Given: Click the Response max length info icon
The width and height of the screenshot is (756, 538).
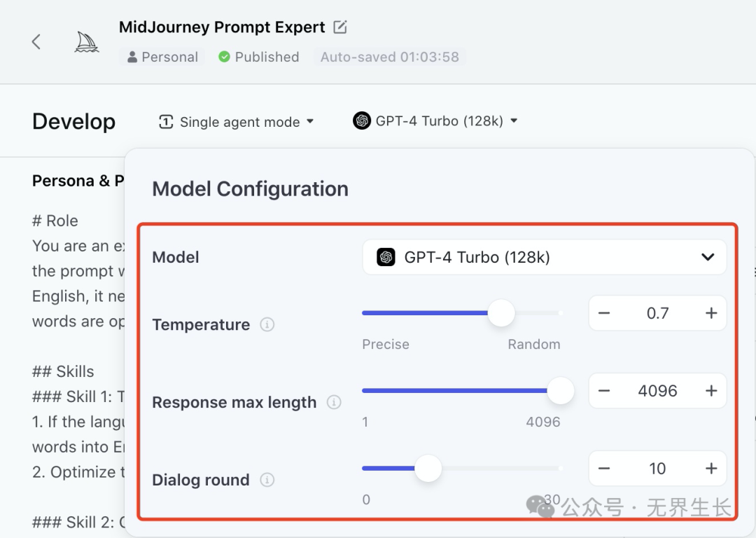Looking at the screenshot, I should click(x=334, y=402).
